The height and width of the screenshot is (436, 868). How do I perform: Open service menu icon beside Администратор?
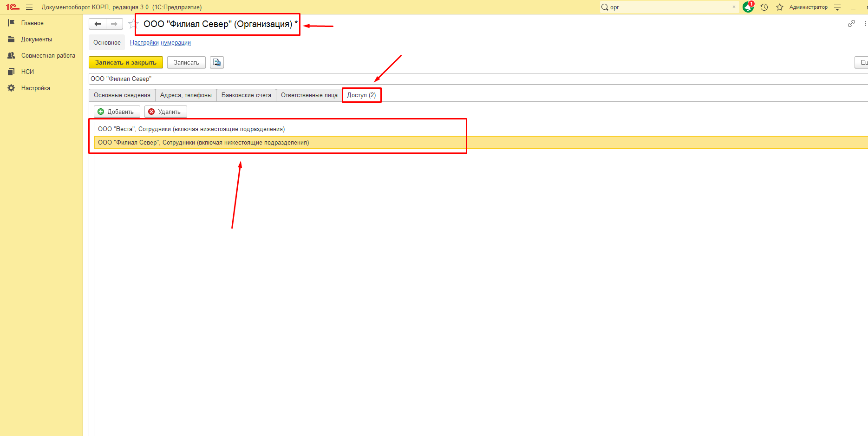point(837,7)
